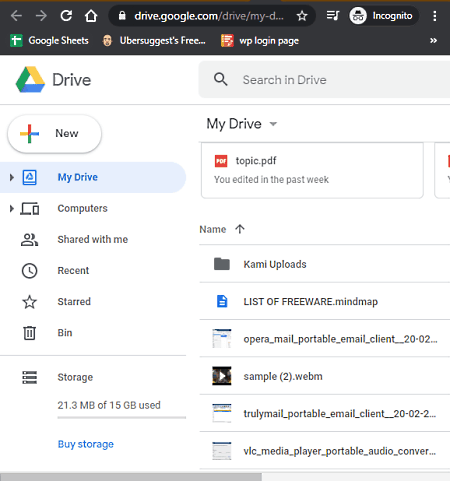Open Ubersuggest's Free bookmark
The width and height of the screenshot is (450, 481).
coord(154,41)
